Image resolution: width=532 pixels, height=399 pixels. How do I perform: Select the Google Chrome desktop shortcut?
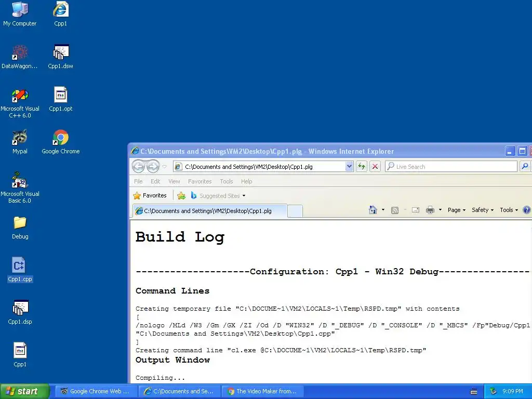[x=61, y=142]
